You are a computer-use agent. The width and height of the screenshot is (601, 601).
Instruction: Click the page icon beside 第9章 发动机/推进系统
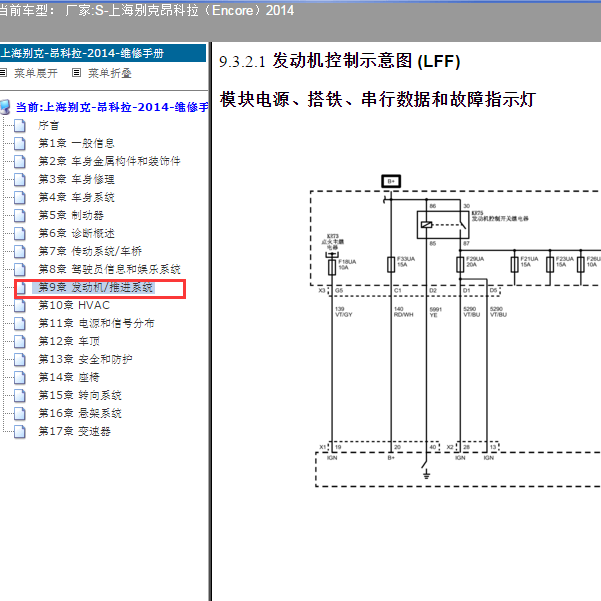tap(21, 288)
